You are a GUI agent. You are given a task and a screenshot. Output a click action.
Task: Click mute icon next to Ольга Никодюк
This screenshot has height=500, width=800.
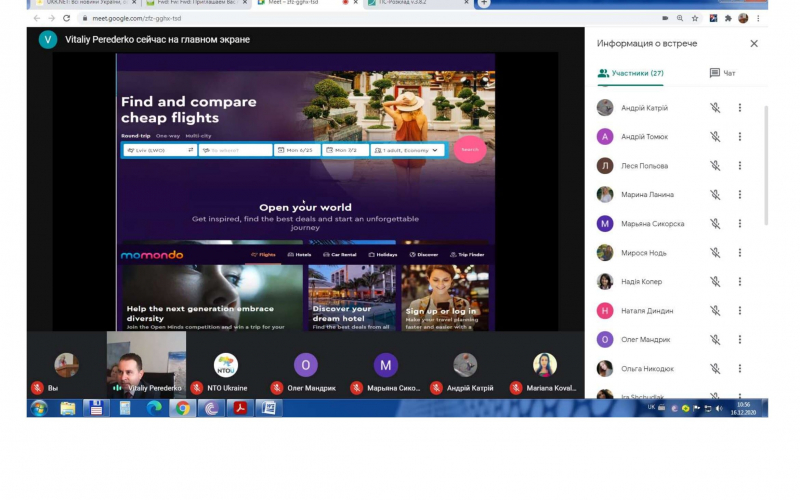tap(715, 368)
